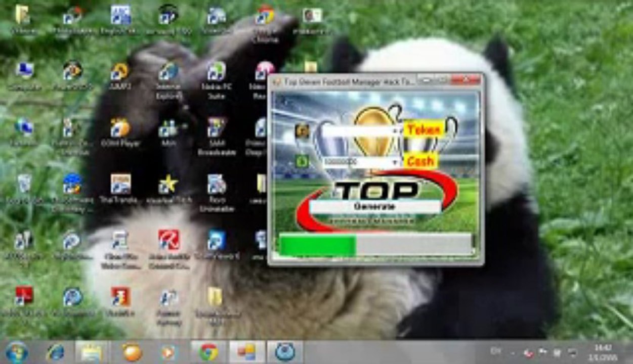633x364 pixels.
Task: Open the AIMP3 desktop shortcut
Action: (x=120, y=76)
